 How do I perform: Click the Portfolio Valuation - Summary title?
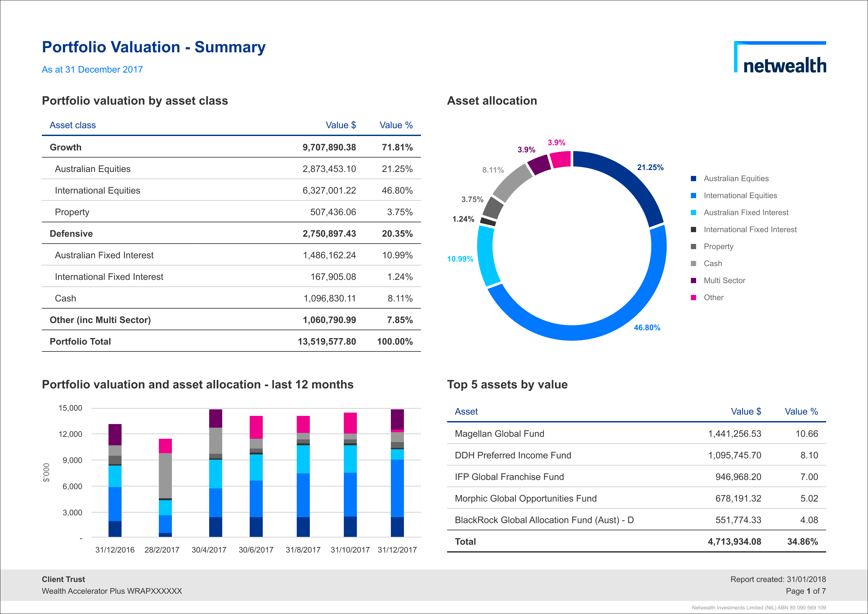pyautogui.click(x=154, y=47)
